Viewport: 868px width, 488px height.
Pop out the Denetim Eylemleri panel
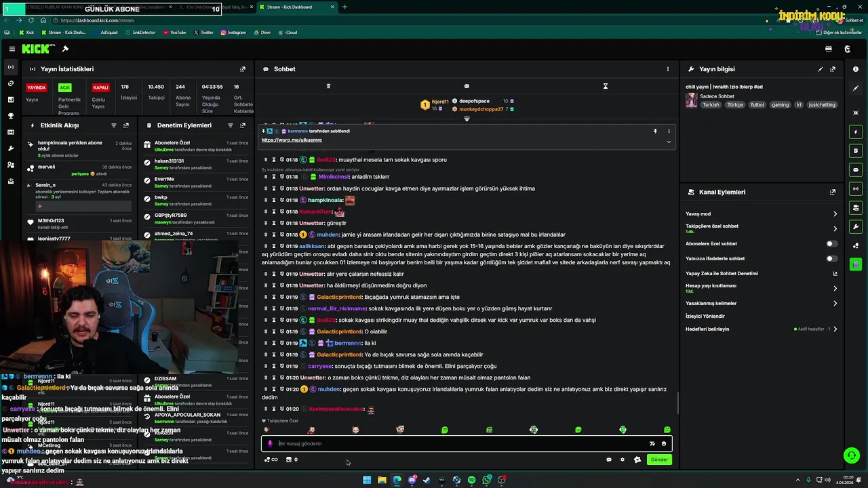click(243, 125)
